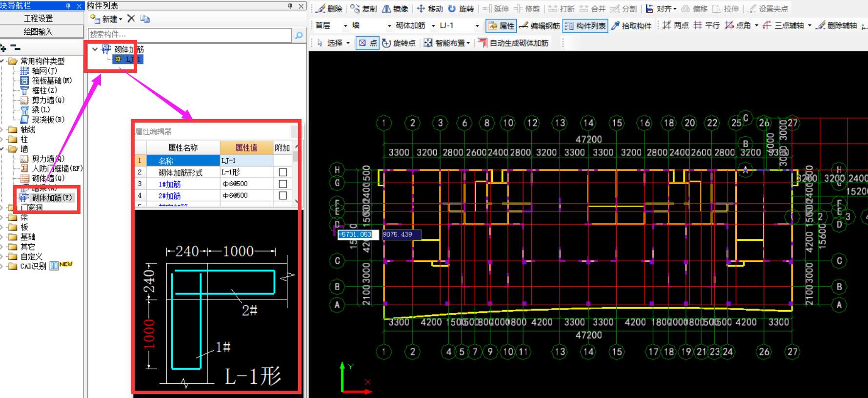Enable 附加 checkbox for 2#加筋 row

[x=283, y=195]
